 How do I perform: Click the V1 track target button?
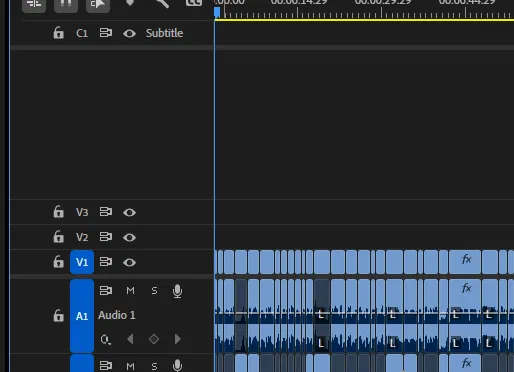coord(82,262)
